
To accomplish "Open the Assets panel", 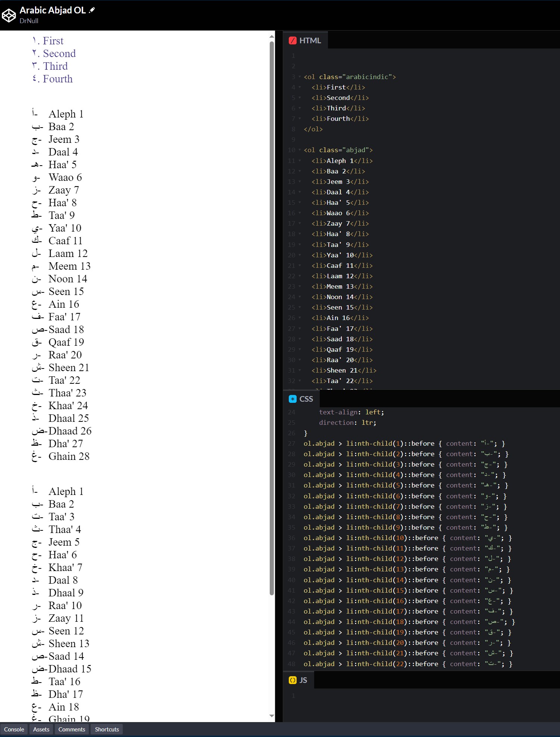I will pyautogui.click(x=41, y=729).
